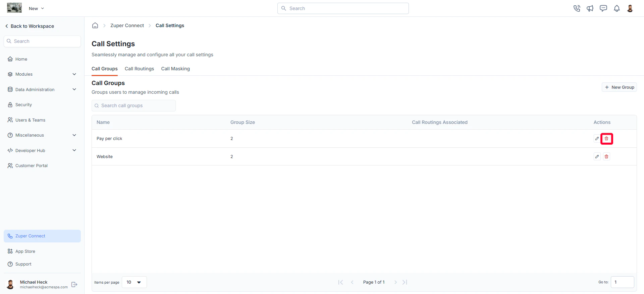Click the New Group button

tap(619, 87)
